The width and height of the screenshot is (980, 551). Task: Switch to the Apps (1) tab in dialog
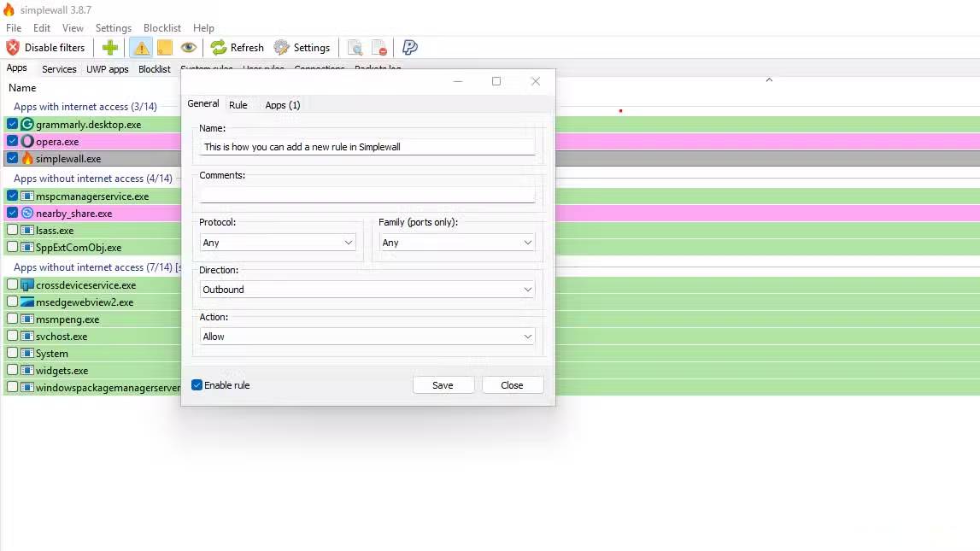coord(283,105)
